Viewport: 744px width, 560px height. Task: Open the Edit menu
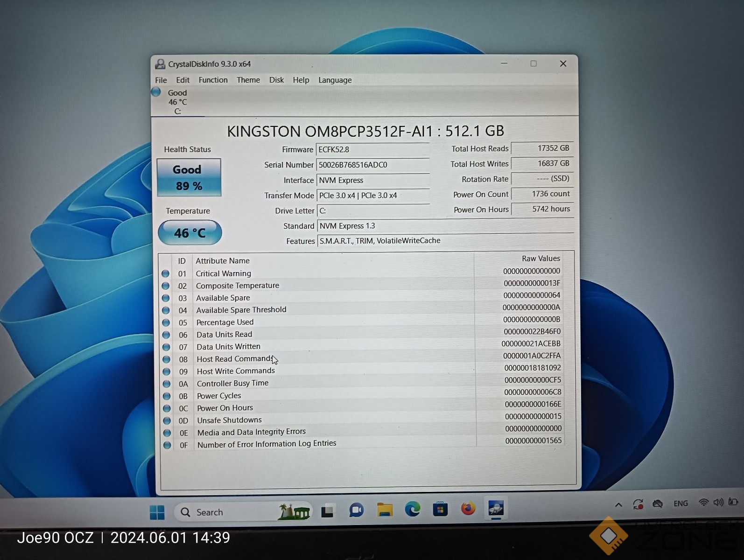pos(182,80)
